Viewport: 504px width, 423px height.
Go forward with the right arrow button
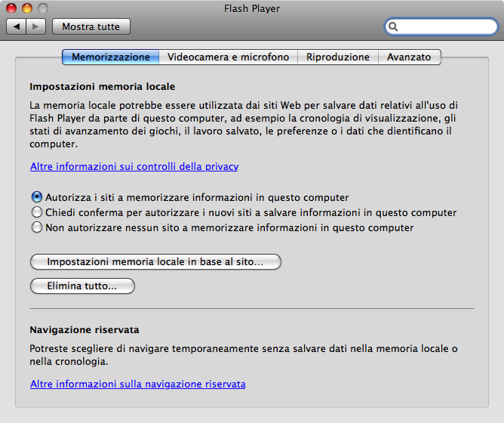[x=35, y=26]
